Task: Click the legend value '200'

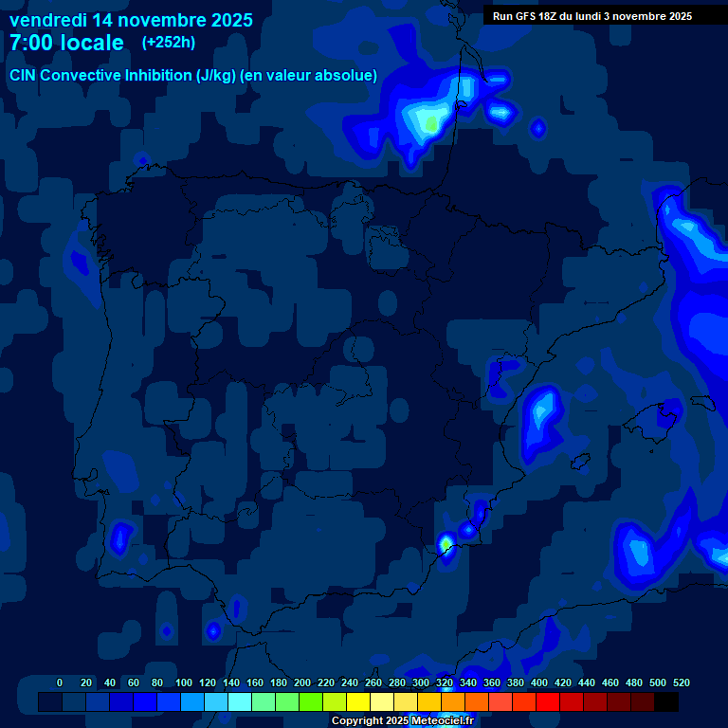Action: click(x=302, y=682)
